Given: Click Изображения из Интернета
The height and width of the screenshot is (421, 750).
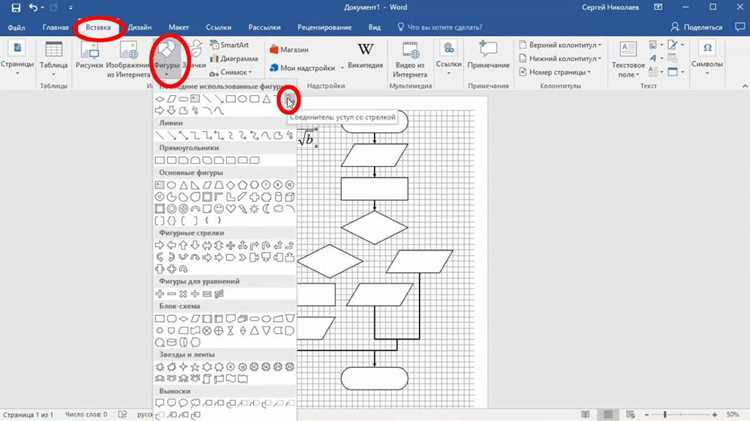Looking at the screenshot, I should click(128, 60).
